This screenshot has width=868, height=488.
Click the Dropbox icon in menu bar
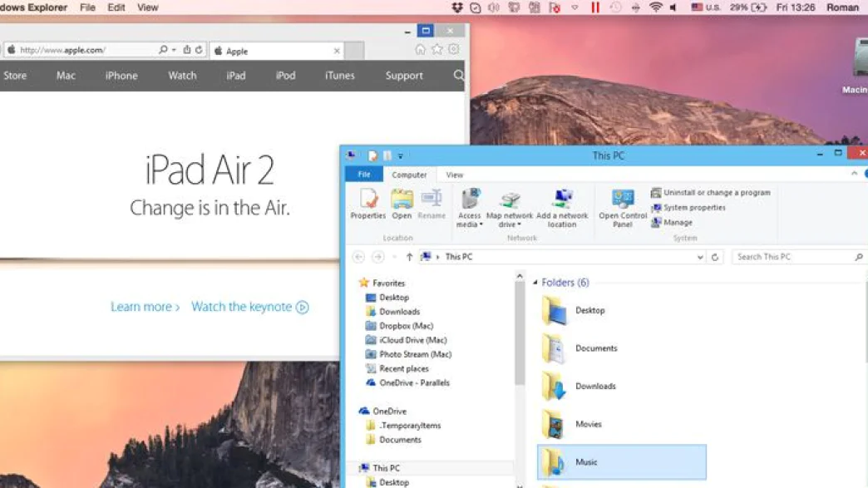(x=457, y=7)
